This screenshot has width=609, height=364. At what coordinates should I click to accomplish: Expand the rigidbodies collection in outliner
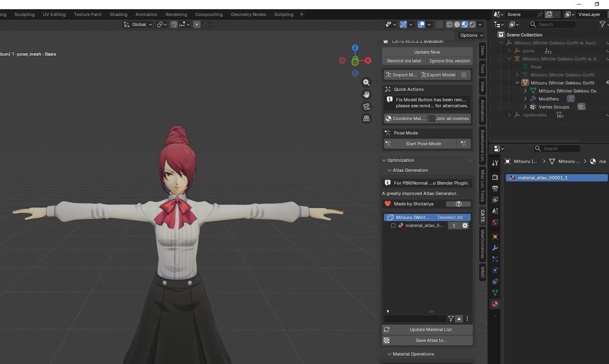[x=509, y=115]
